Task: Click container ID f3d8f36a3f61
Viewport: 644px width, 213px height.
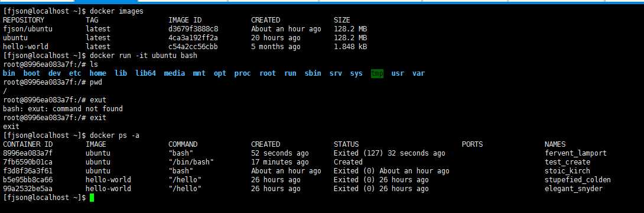Action: click(x=28, y=170)
